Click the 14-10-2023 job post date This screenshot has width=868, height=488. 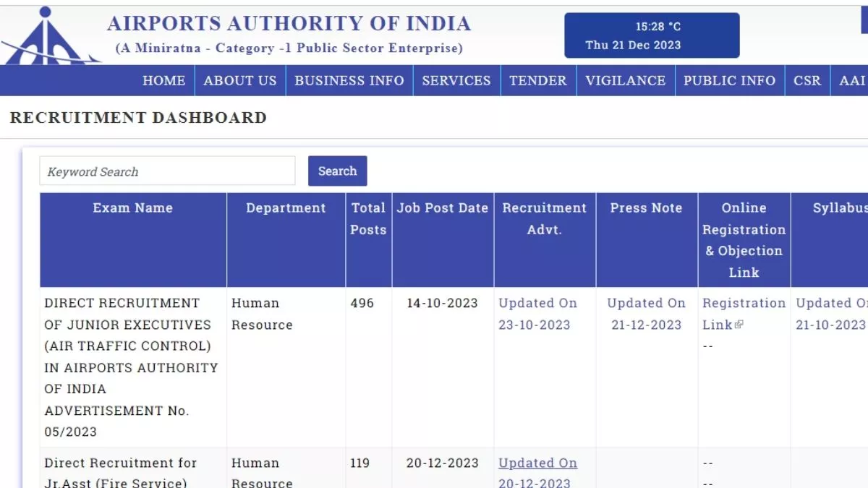click(x=442, y=304)
